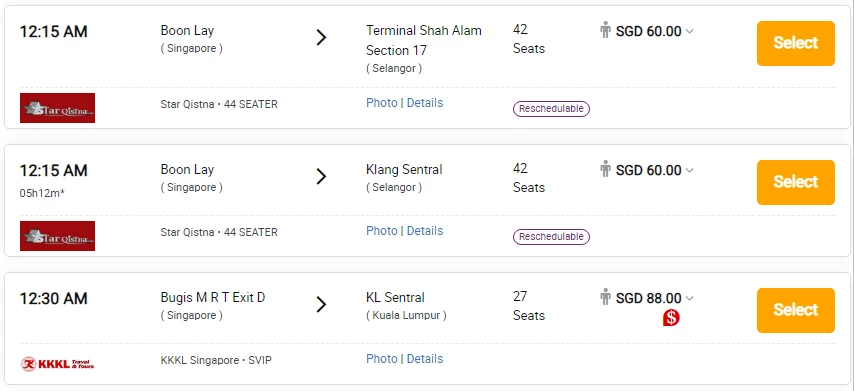The width and height of the screenshot is (854, 391).
Task: Click the passenger icon beside SGD 88.00
Action: click(x=605, y=297)
